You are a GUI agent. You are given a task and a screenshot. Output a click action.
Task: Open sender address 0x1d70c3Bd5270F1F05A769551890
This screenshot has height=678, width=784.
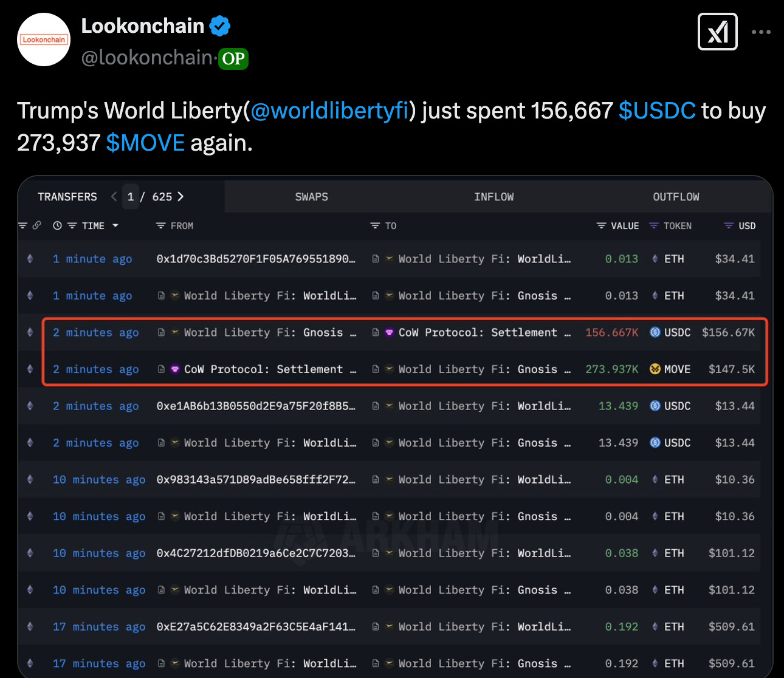point(256,259)
